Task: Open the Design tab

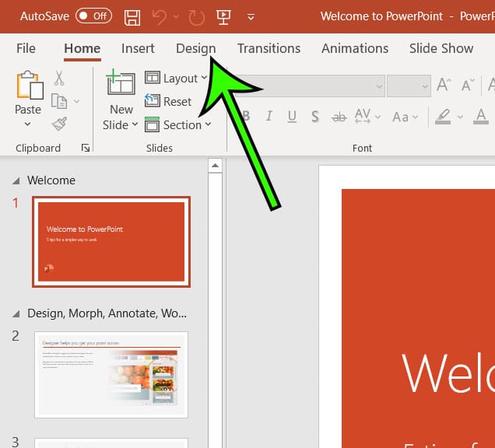Action: 195,48
